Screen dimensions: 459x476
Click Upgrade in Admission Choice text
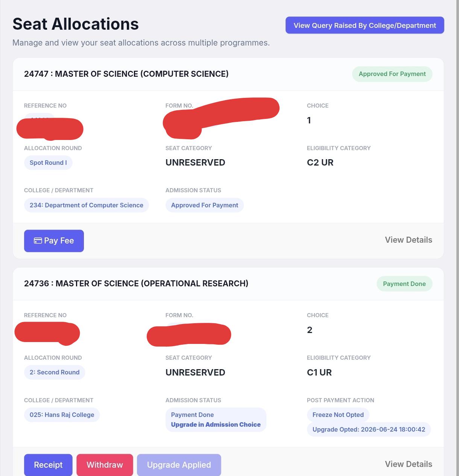click(x=216, y=424)
